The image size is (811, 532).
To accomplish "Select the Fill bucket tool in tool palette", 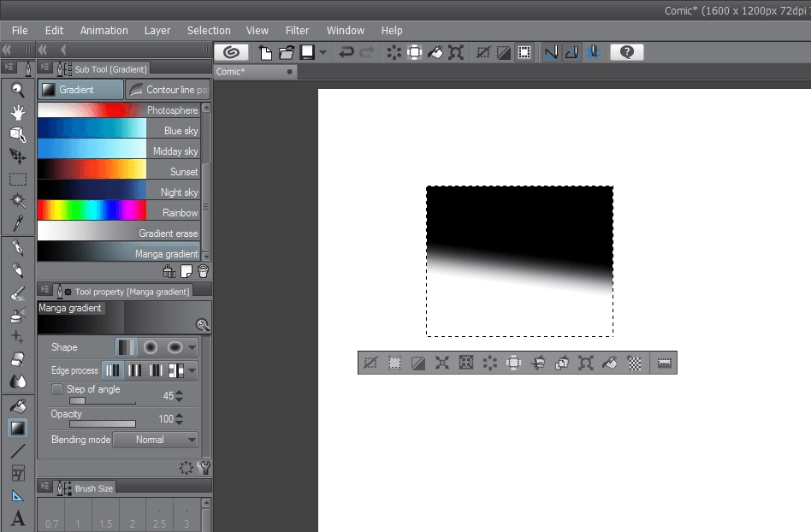I will tap(18, 406).
